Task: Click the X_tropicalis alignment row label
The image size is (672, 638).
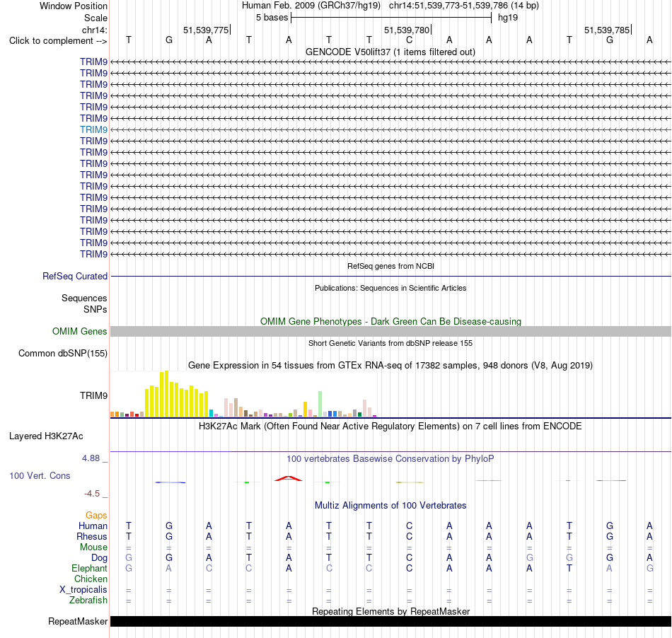Action: pos(83,590)
